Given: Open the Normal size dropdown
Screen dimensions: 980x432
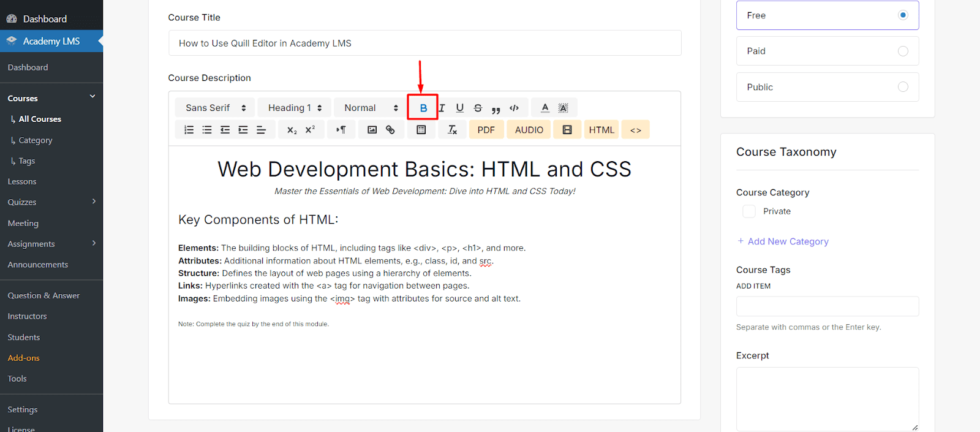Looking at the screenshot, I should [x=370, y=108].
